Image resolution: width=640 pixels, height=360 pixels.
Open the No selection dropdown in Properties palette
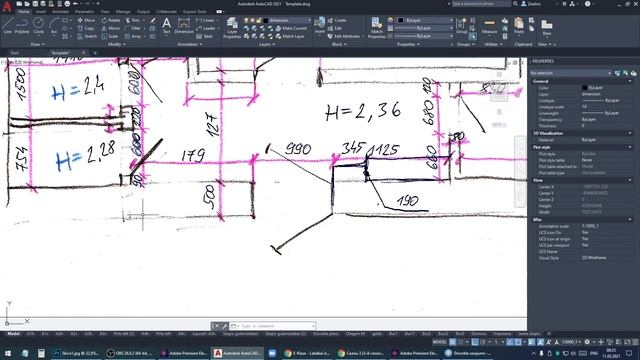570,73
